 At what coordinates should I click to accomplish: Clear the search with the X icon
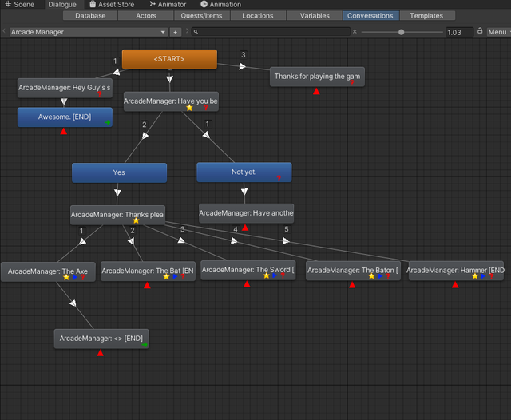pyautogui.click(x=355, y=32)
